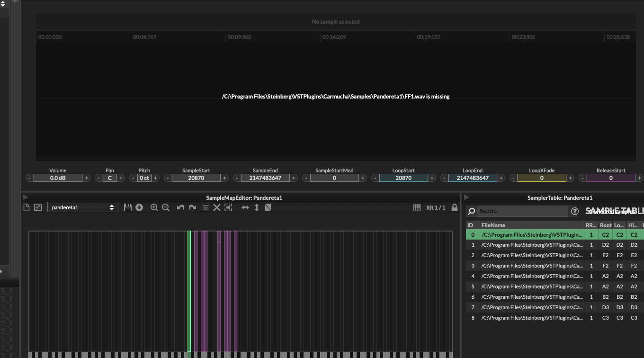Click the keyboard icon near RR
Image resolution: width=644 pixels, height=358 pixels.
[x=417, y=207]
